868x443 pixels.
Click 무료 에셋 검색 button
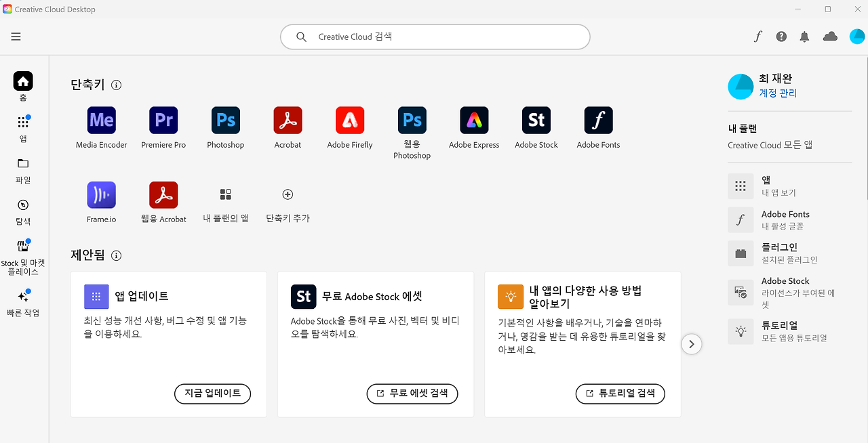point(412,394)
